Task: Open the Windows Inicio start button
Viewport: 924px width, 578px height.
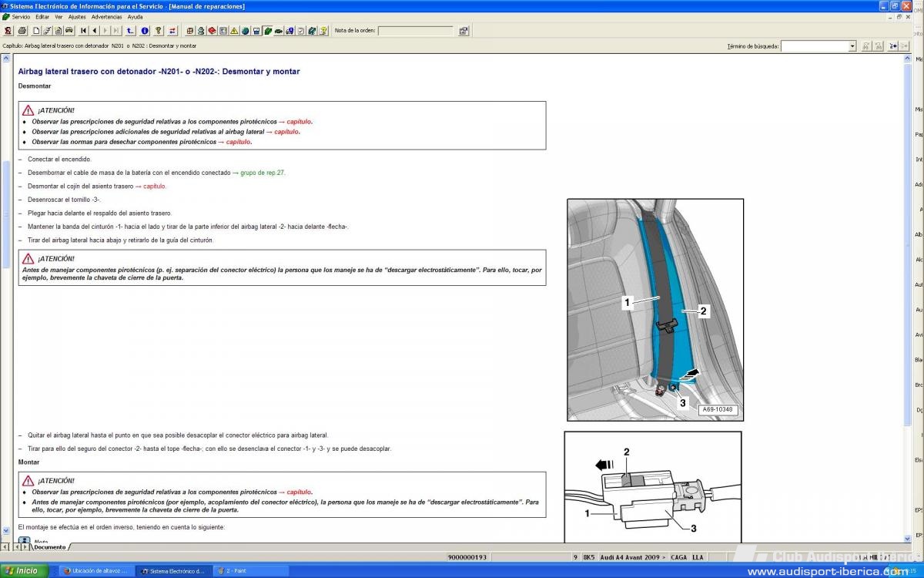Action: (25, 571)
